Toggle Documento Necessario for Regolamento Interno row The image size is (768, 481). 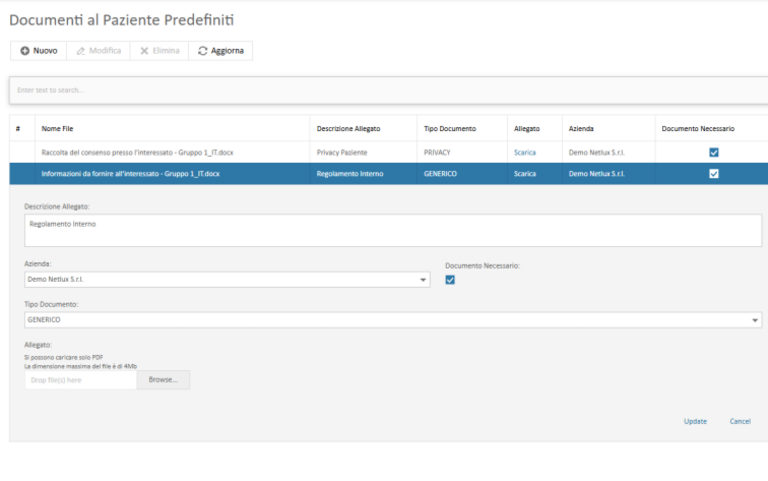(713, 173)
